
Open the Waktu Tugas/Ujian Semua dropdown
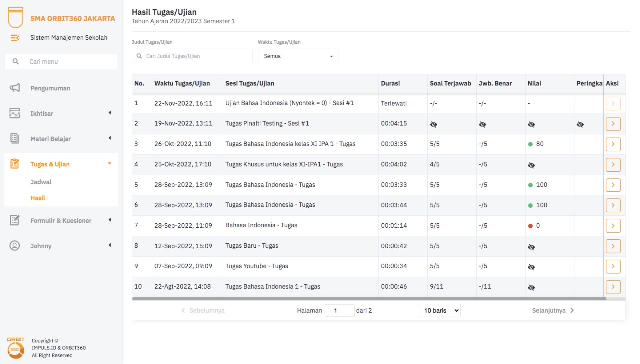point(298,56)
